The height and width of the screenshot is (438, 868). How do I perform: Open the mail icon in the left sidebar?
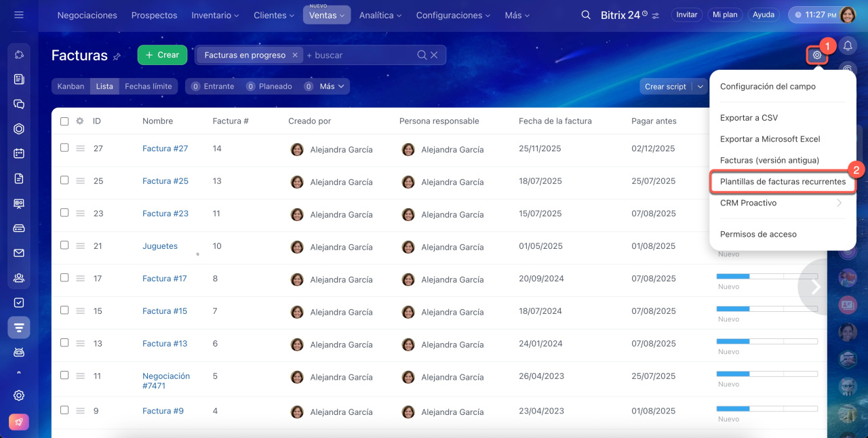click(x=19, y=253)
